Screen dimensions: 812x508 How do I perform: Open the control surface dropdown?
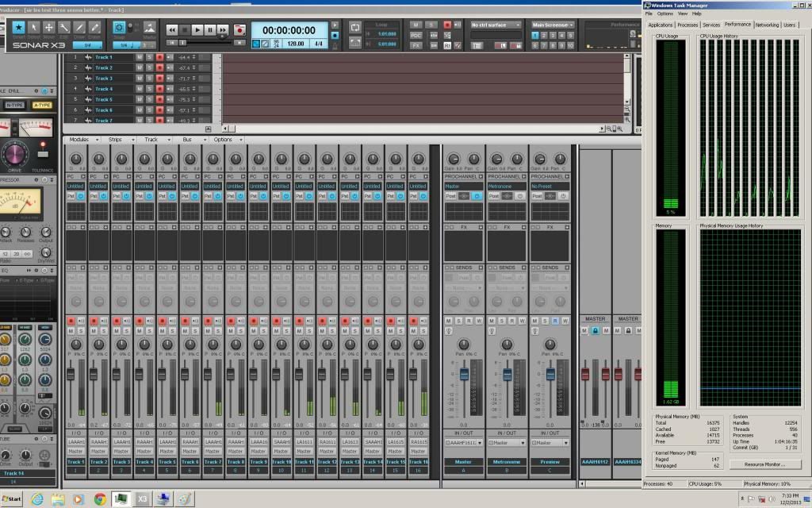click(496, 25)
